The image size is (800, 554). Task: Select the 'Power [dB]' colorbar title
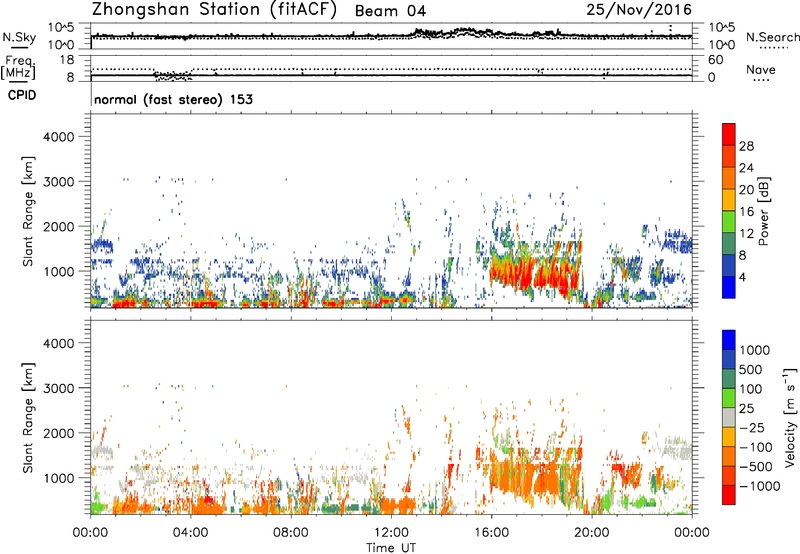(763, 211)
